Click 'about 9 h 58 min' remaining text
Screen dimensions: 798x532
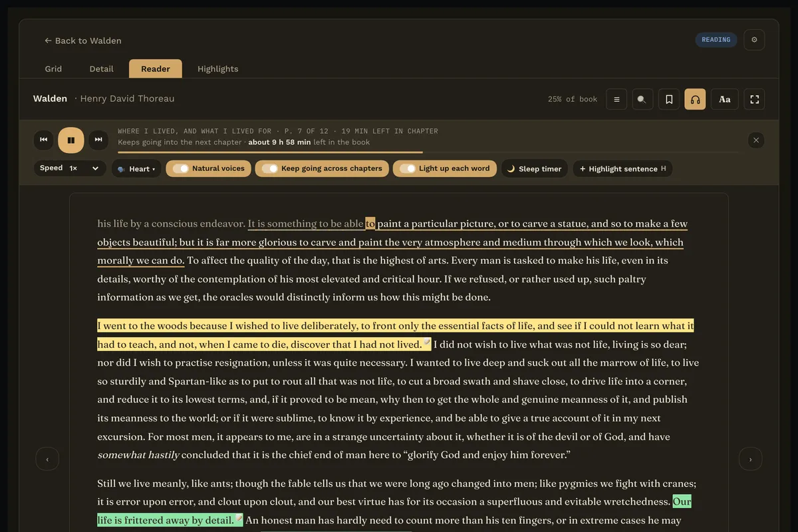[x=279, y=142]
